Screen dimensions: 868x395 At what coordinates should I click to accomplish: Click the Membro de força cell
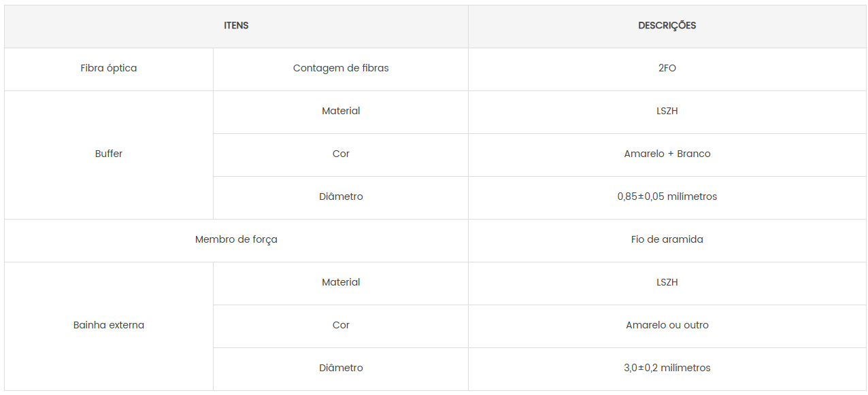236,240
